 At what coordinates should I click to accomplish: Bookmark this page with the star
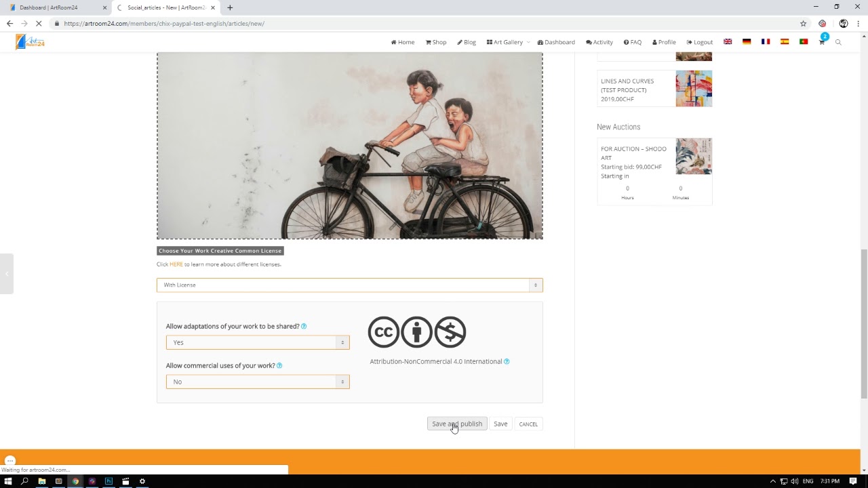point(803,23)
